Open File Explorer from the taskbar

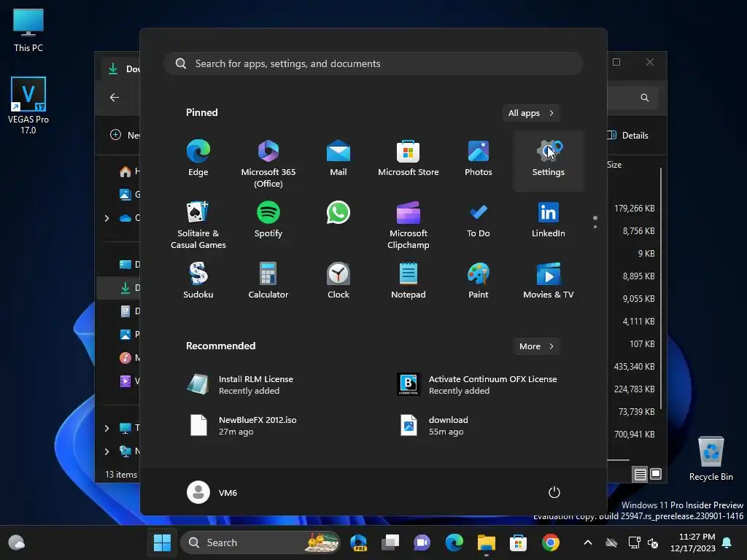pyautogui.click(x=487, y=542)
